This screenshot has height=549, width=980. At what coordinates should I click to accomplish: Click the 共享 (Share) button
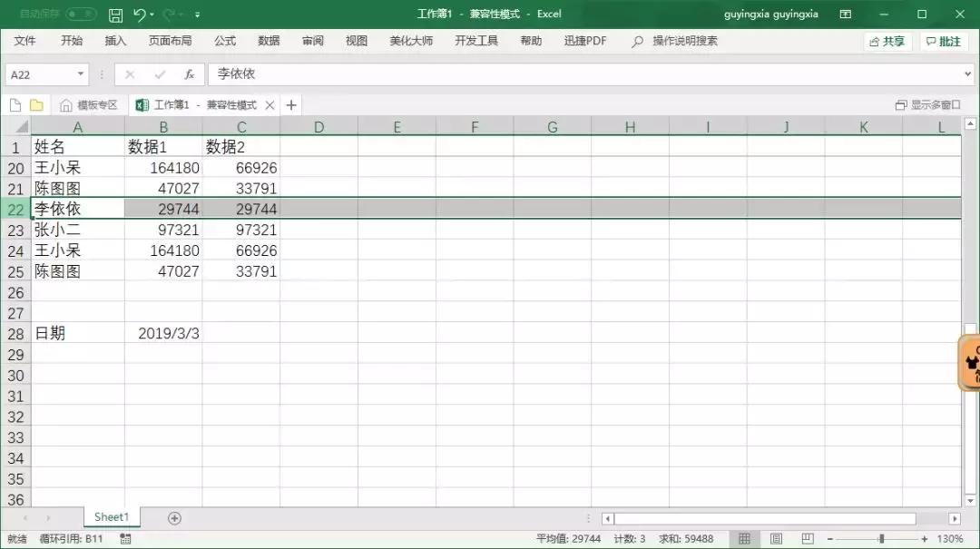click(x=887, y=40)
